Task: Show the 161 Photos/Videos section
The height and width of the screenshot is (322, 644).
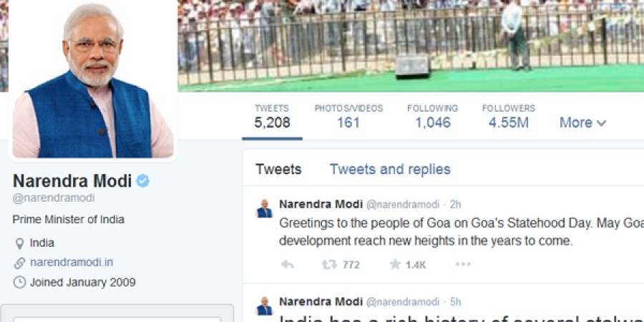Action: pyautogui.click(x=348, y=116)
